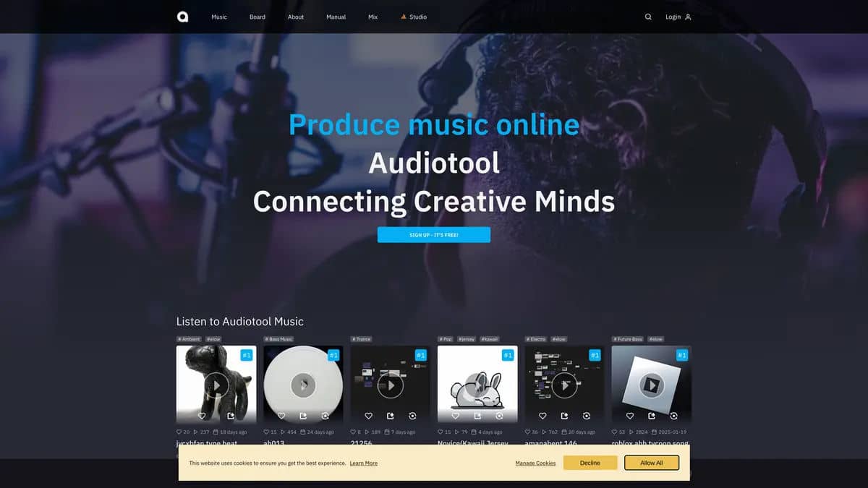The width and height of the screenshot is (868, 488).
Task: Decline the cookies
Action: pyautogui.click(x=590, y=463)
